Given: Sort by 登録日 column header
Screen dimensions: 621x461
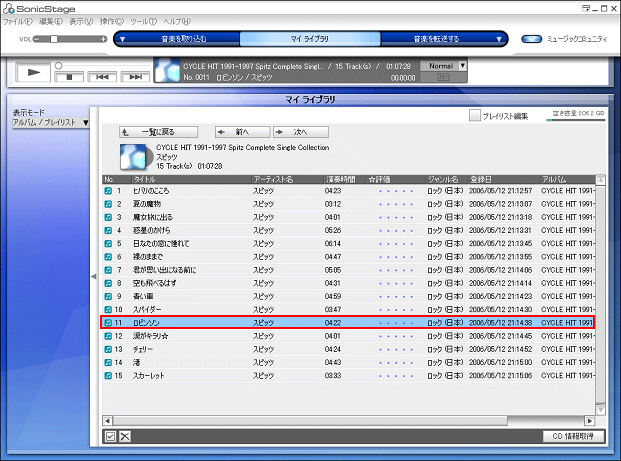Looking at the screenshot, I should (x=504, y=179).
